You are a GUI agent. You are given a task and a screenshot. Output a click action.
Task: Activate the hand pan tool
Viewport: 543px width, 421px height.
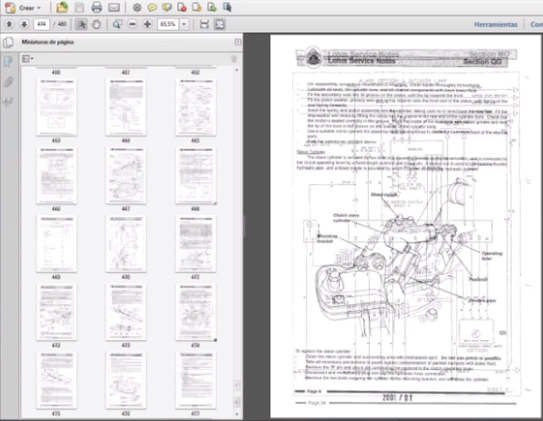pyautogui.click(x=96, y=24)
